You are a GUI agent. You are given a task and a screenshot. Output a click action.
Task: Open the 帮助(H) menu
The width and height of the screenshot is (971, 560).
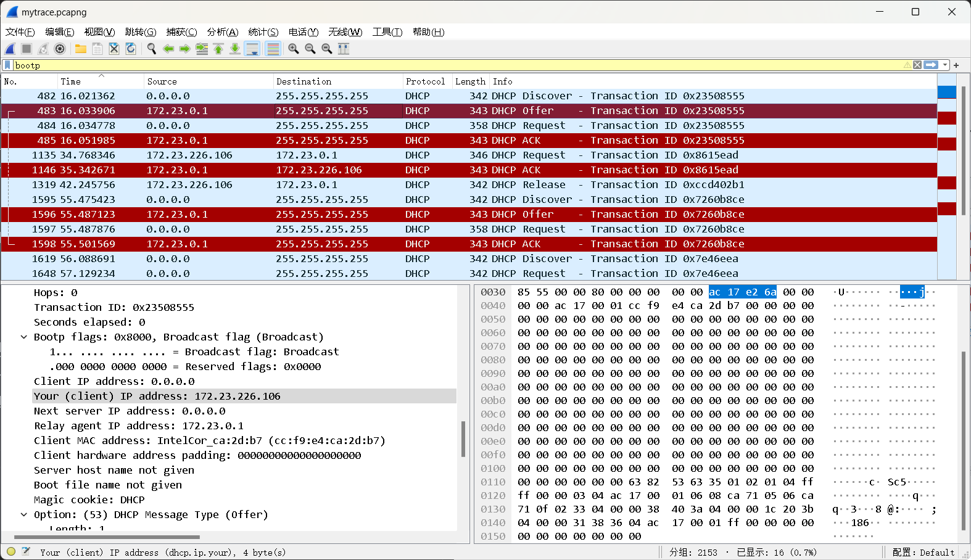[x=428, y=32]
